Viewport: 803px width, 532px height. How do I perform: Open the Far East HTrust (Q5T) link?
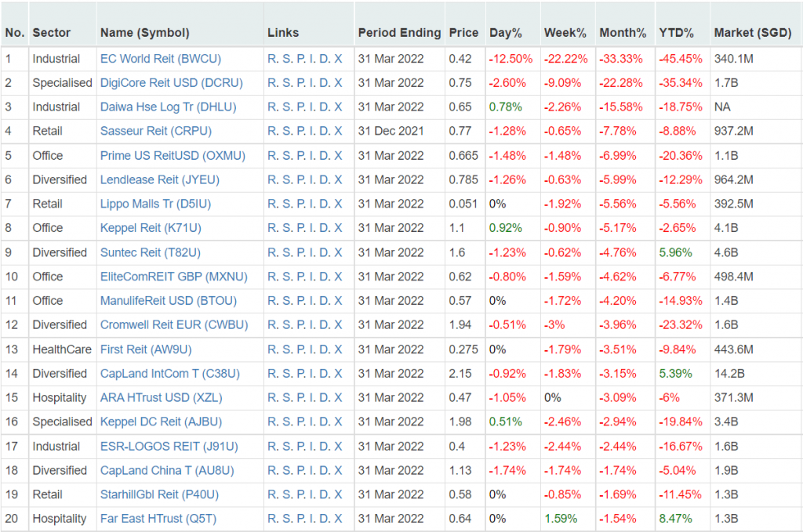158,518
